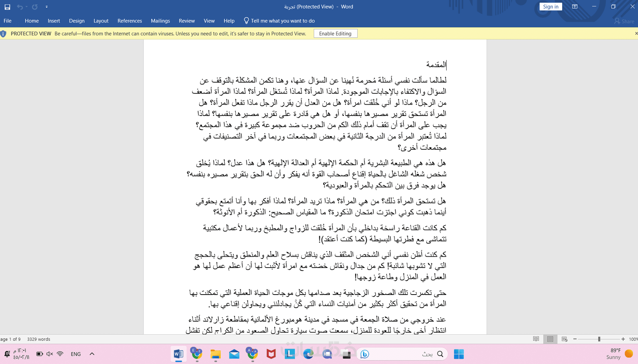Open the Mail app on the taskbar
This screenshot has height=364, width=638.
234,354
